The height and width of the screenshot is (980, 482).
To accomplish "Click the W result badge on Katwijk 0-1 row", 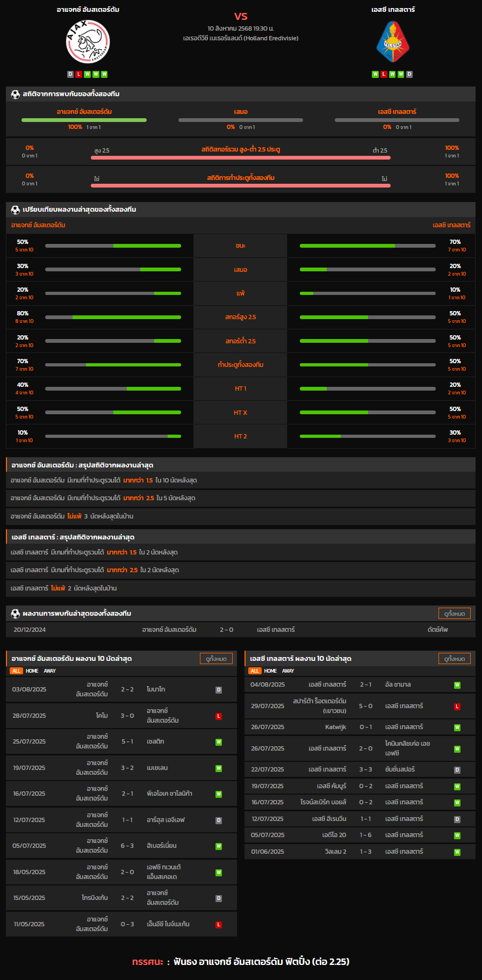I will point(457,727).
